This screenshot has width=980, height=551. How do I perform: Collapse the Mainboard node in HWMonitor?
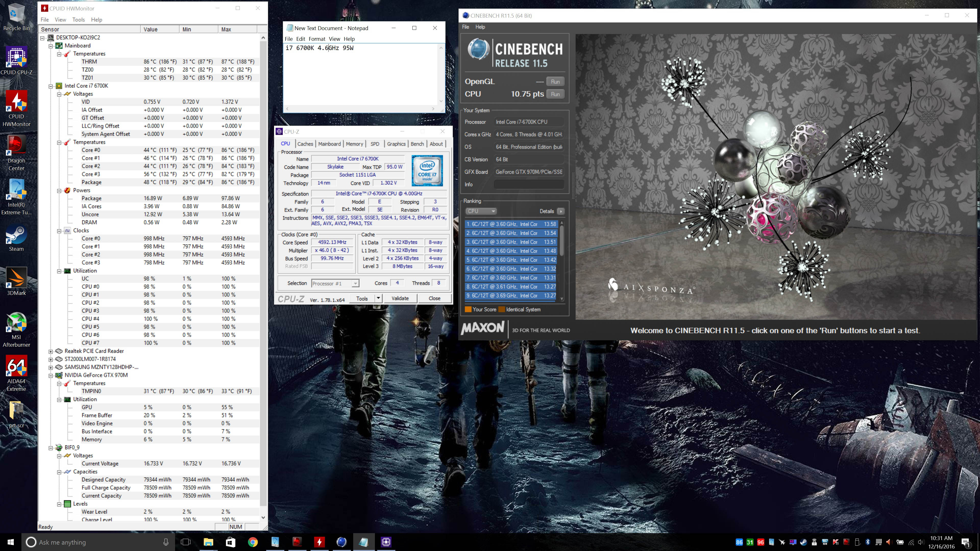51,46
